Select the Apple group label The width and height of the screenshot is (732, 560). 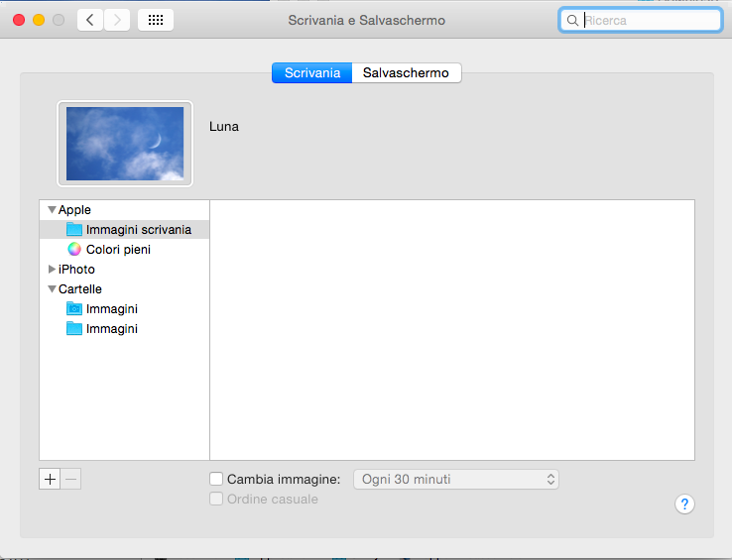(74, 210)
